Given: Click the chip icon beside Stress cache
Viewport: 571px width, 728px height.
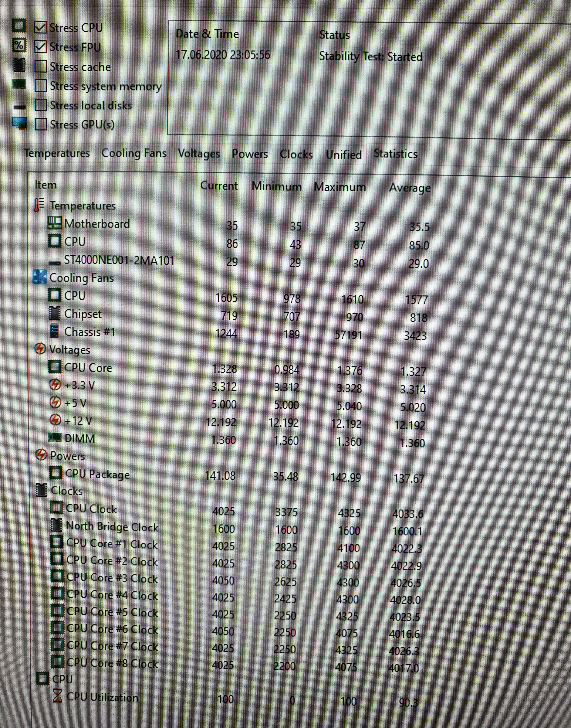Looking at the screenshot, I should [x=19, y=65].
